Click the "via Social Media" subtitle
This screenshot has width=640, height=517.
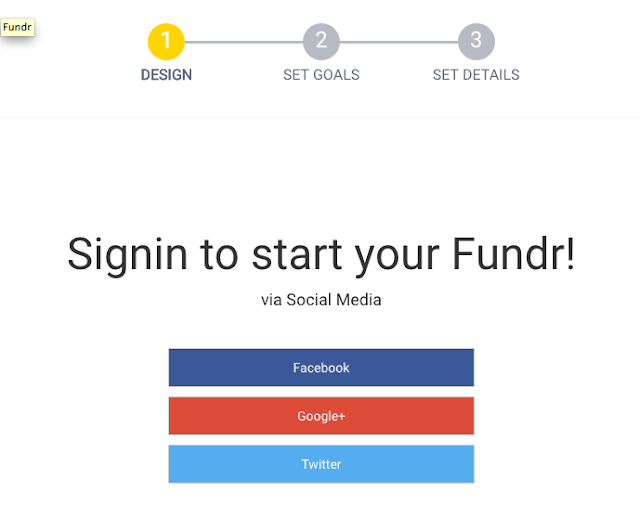[x=321, y=300]
